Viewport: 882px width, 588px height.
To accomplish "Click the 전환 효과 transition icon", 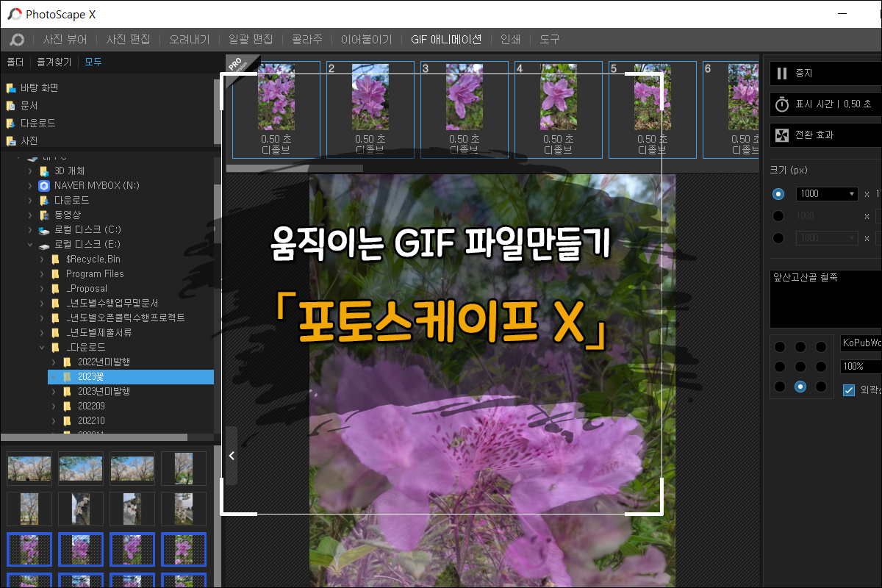I will tap(782, 135).
